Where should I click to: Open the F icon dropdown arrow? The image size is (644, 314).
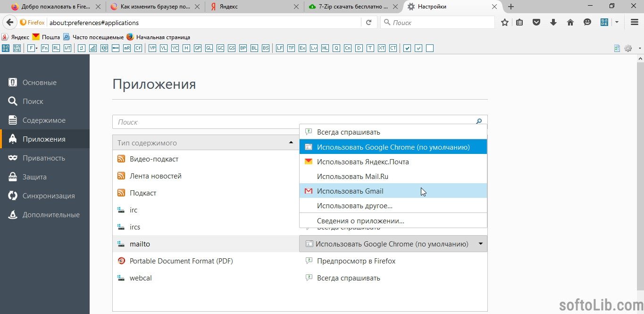[36, 48]
